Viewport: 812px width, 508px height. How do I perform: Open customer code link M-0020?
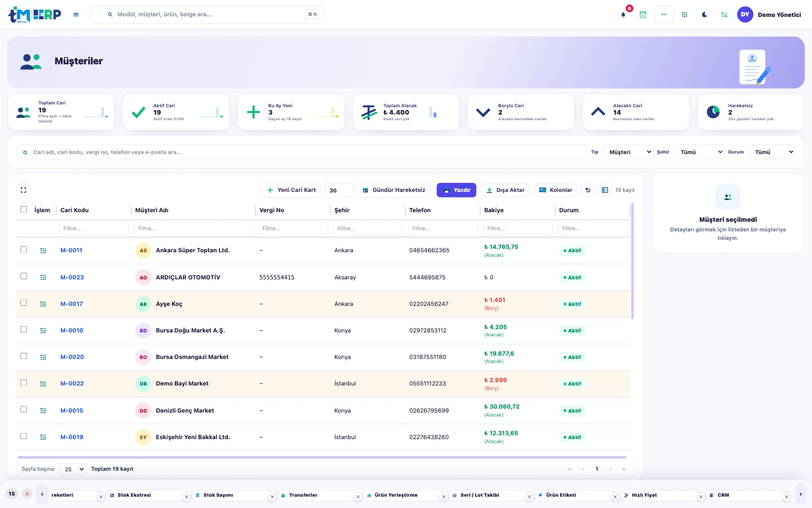tap(72, 357)
